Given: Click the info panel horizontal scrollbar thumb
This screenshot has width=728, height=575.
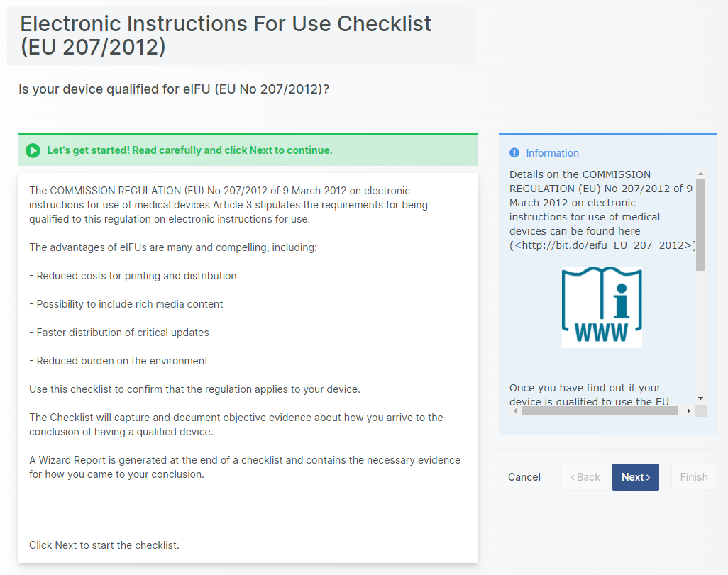Looking at the screenshot, I should (x=599, y=411).
